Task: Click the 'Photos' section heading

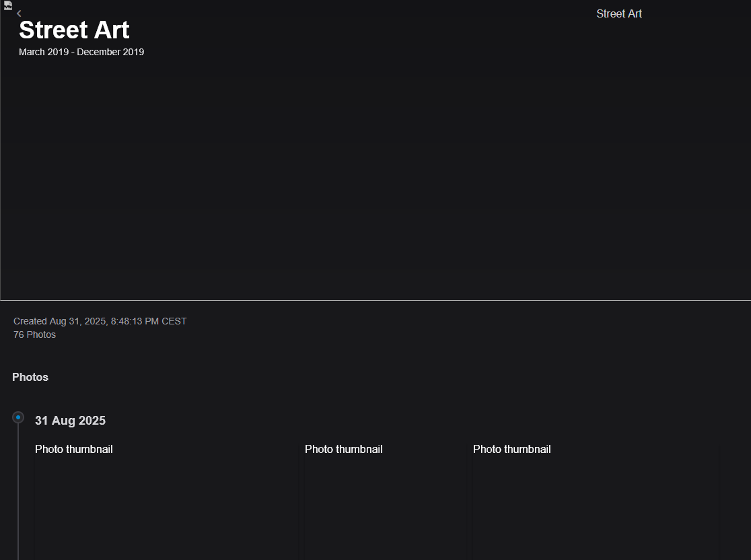Action: coord(30,377)
